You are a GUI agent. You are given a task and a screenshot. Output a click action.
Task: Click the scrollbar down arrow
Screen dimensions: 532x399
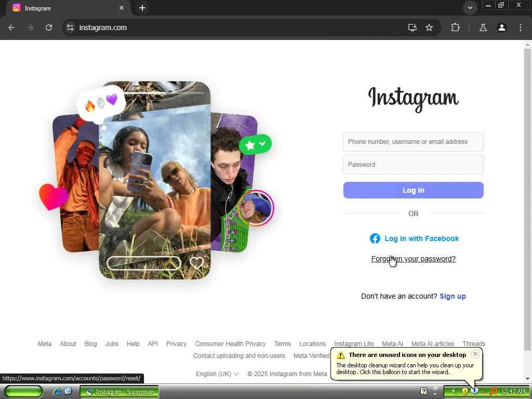coord(527,379)
